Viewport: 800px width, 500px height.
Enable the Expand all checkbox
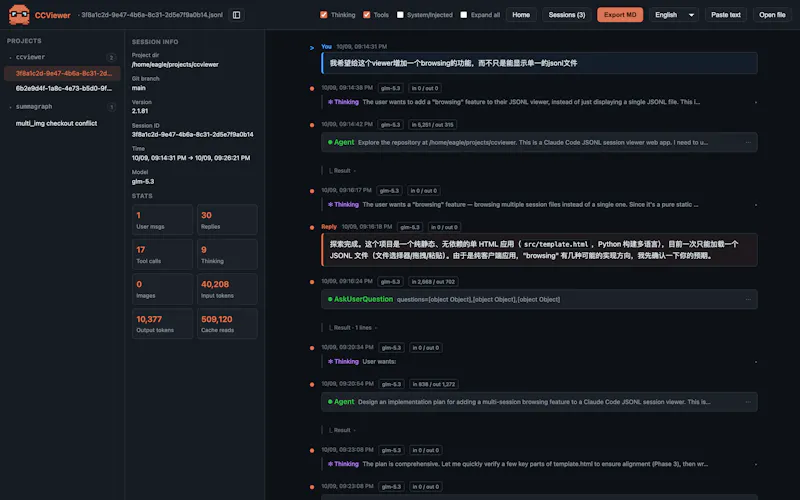pyautogui.click(x=463, y=15)
